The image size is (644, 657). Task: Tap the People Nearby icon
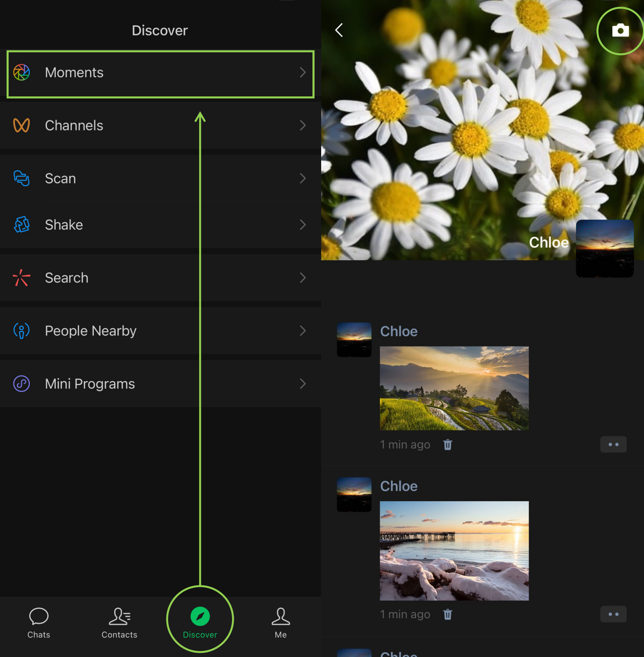tap(21, 331)
